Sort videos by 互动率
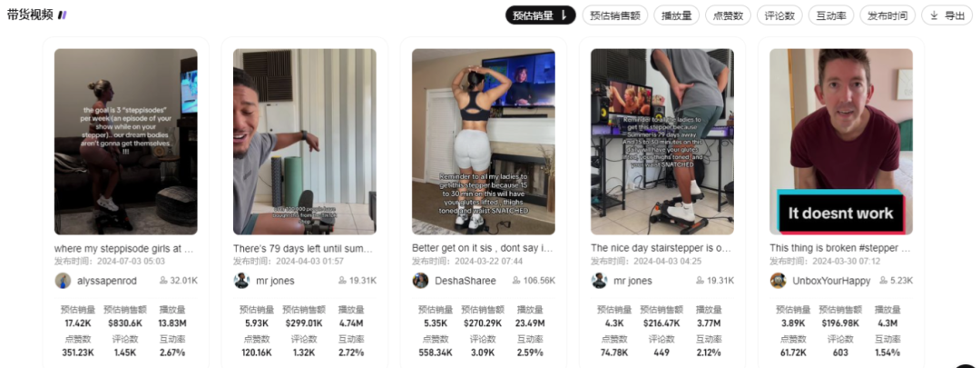Viewport: 980px width, 368px height. click(830, 15)
